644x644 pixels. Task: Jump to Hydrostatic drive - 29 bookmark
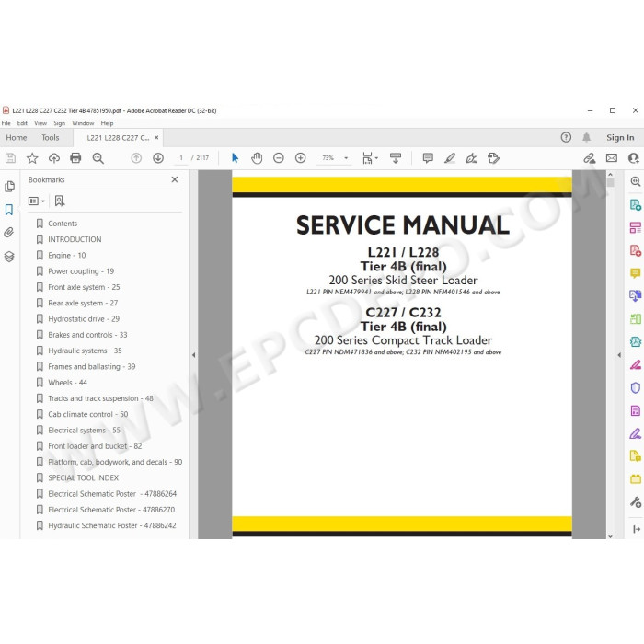tap(84, 319)
